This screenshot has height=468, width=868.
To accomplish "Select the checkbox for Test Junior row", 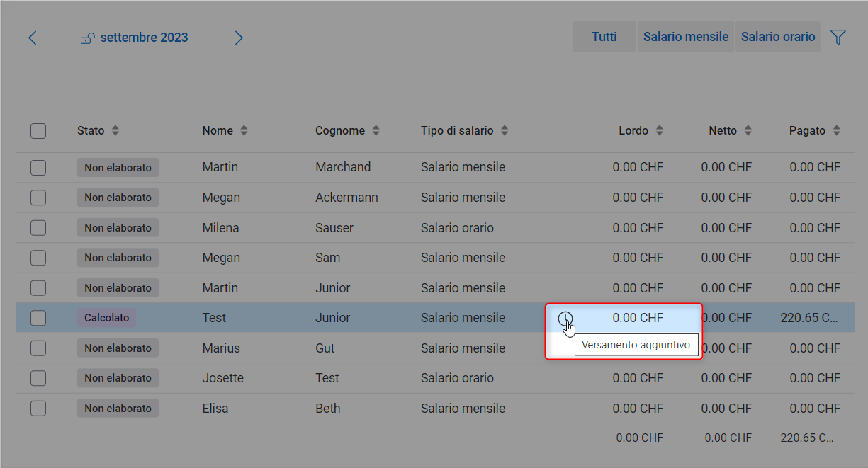I will 38,319.
